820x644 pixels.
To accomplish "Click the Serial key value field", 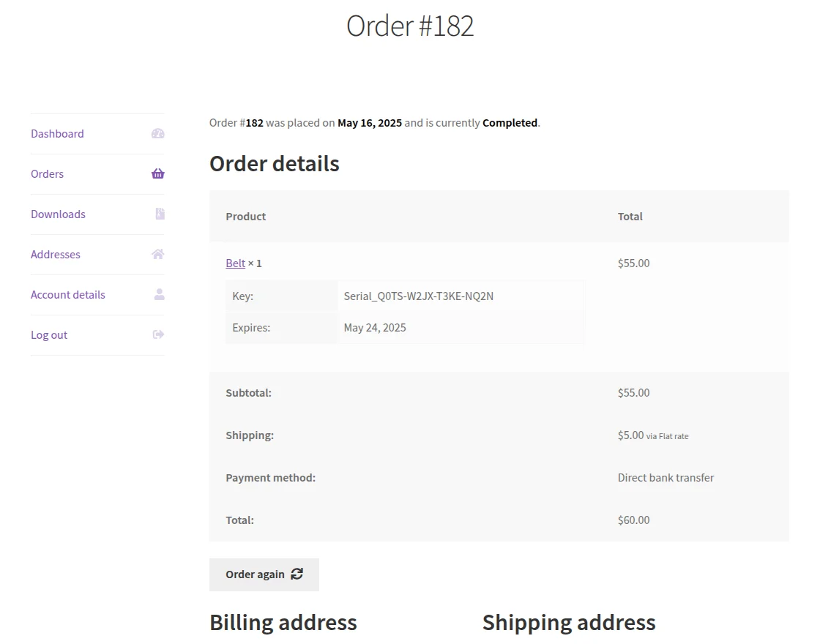I will point(419,296).
